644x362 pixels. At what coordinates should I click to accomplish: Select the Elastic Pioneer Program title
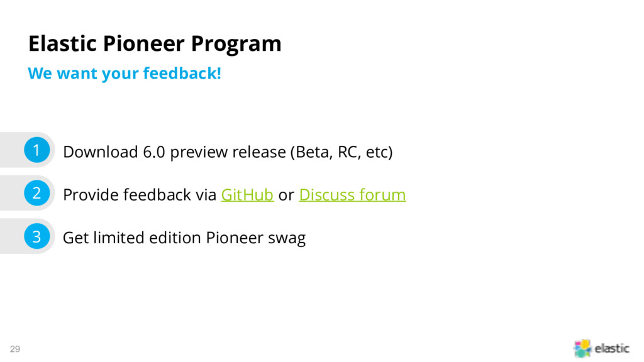point(155,43)
